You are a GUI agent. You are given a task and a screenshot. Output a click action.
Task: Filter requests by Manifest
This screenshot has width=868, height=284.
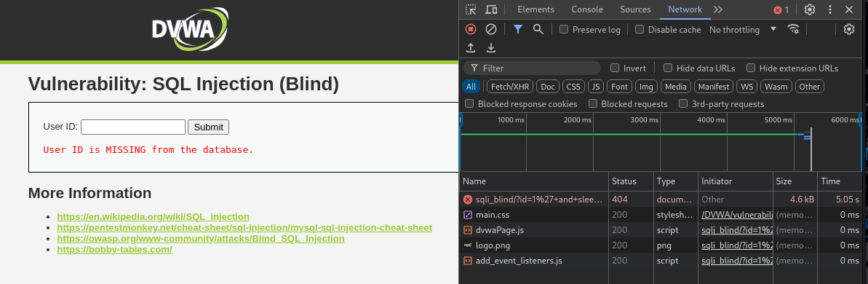714,87
